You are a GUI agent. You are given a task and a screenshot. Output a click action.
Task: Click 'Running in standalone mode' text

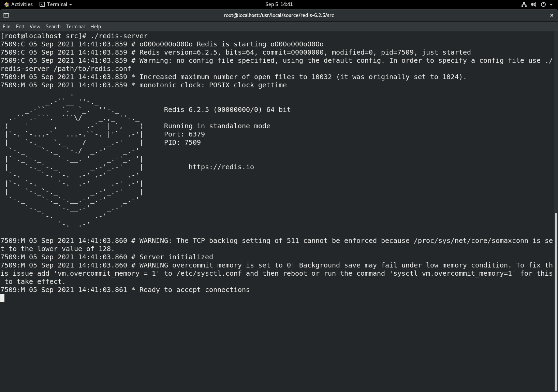(x=217, y=126)
